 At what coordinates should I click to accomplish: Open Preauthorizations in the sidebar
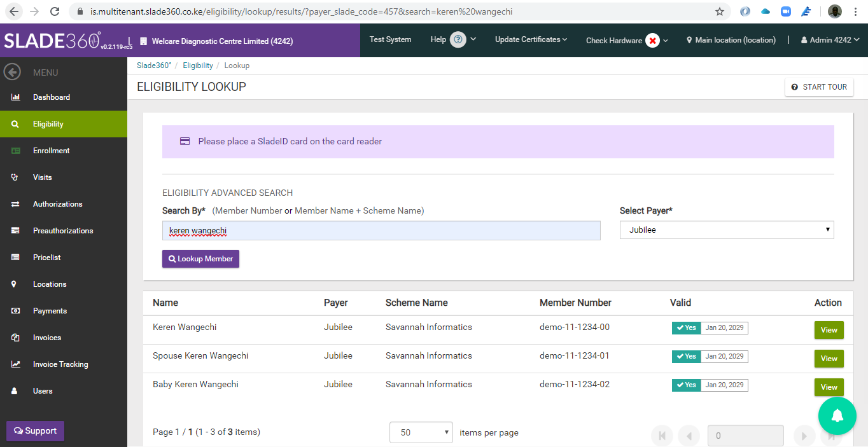click(63, 231)
